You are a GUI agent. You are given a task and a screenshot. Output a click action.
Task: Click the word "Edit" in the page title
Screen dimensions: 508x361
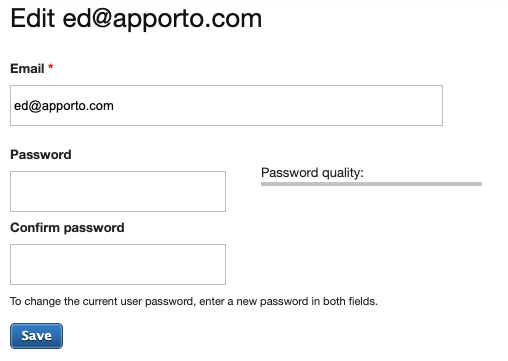pos(32,18)
